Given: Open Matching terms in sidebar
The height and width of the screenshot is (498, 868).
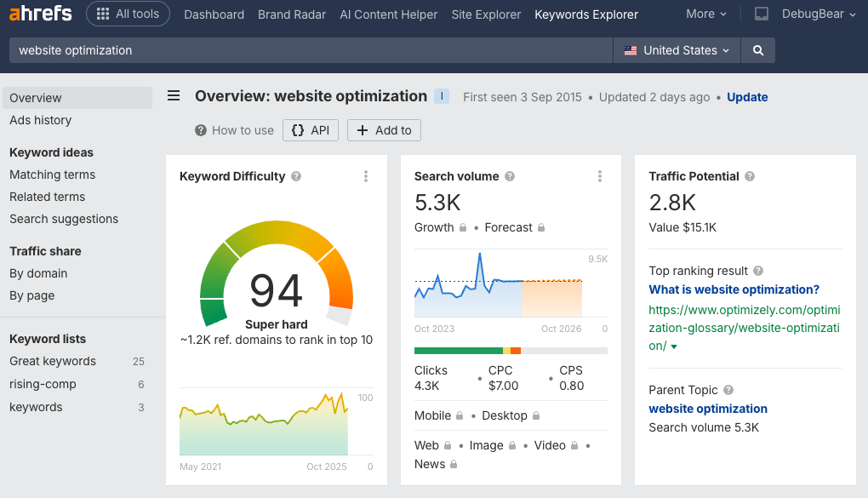Looking at the screenshot, I should pos(53,175).
